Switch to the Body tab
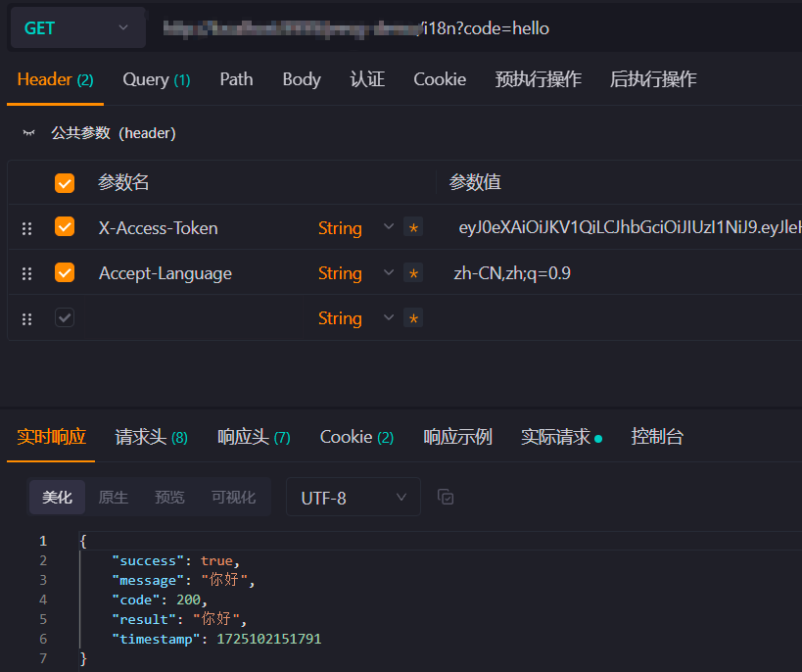The image size is (802, 672). pyautogui.click(x=301, y=78)
